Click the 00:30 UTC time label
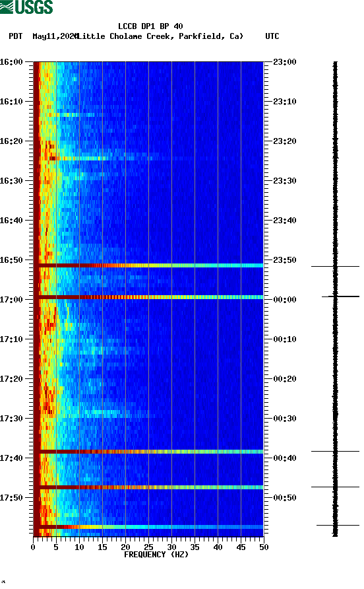The image size is (364, 589). pos(285,419)
